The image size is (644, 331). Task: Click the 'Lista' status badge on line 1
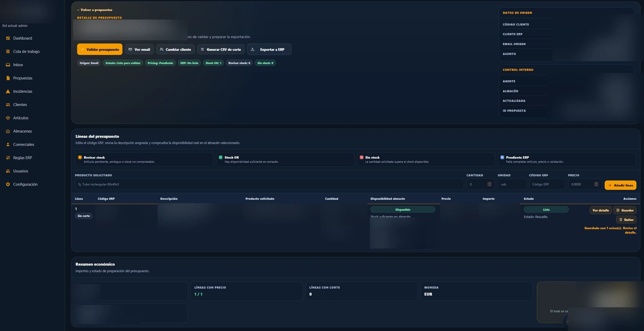click(x=546, y=210)
